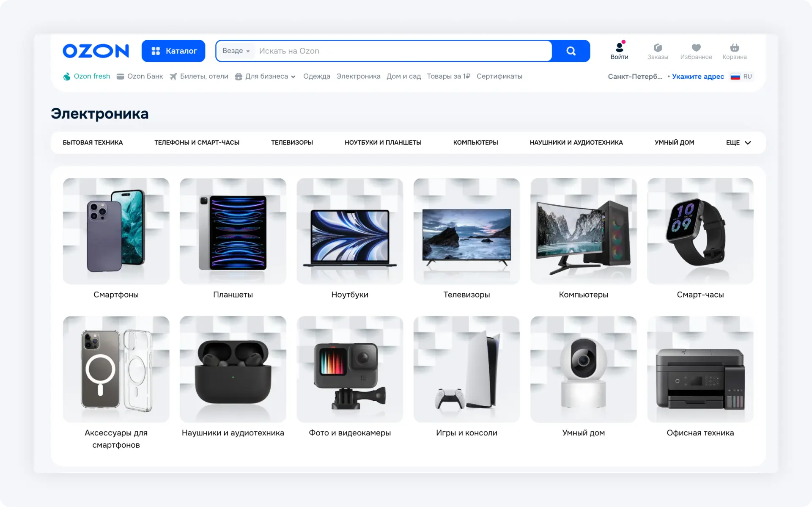Select ТЕЛЕФОНЫ И СМАРТ-ЧАСЫ category tab
The width and height of the screenshot is (812, 507).
click(x=197, y=143)
